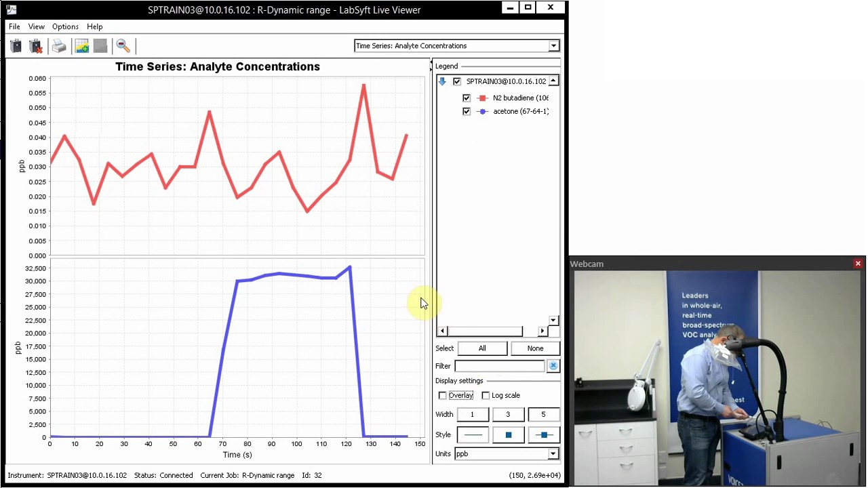
Task: Enable the Overlay checkbox
Action: (443, 396)
